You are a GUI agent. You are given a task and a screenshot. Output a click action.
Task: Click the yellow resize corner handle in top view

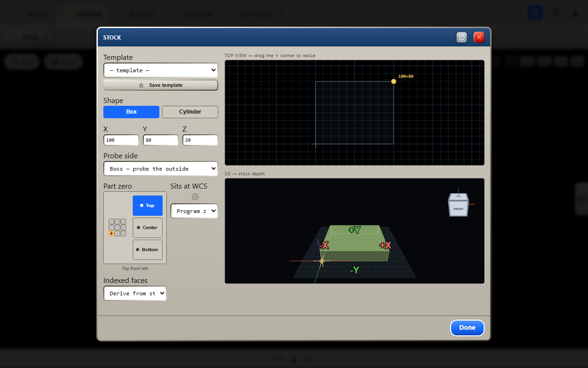pos(394,81)
